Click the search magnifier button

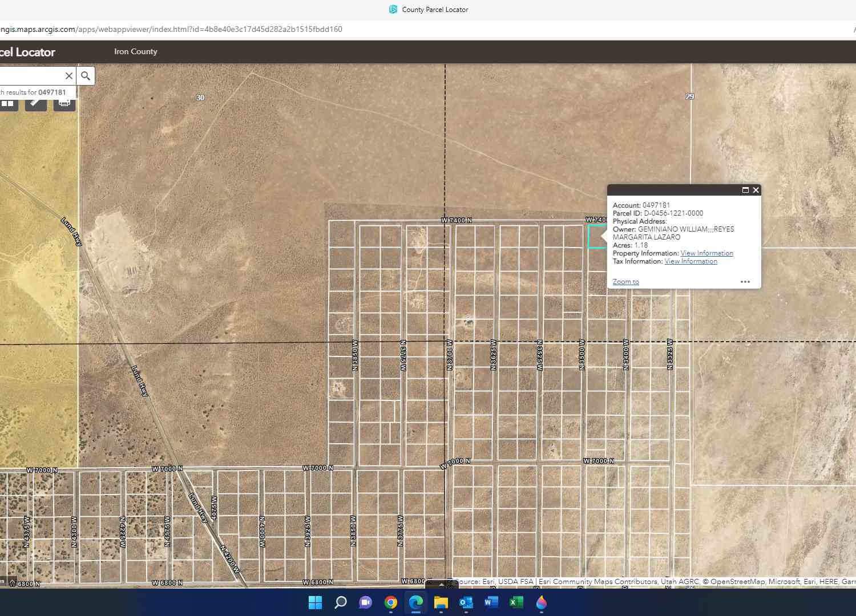86,76
